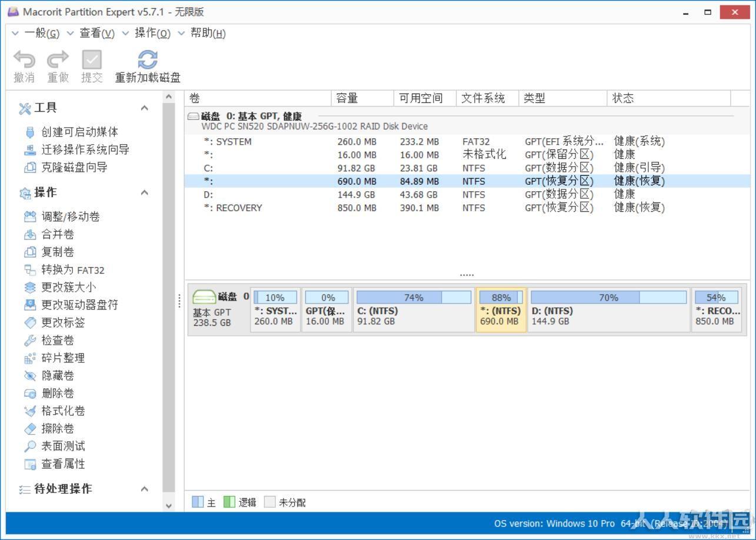Collapse the 工具 section
Viewport: 756px width, 540px height.
tap(144, 108)
